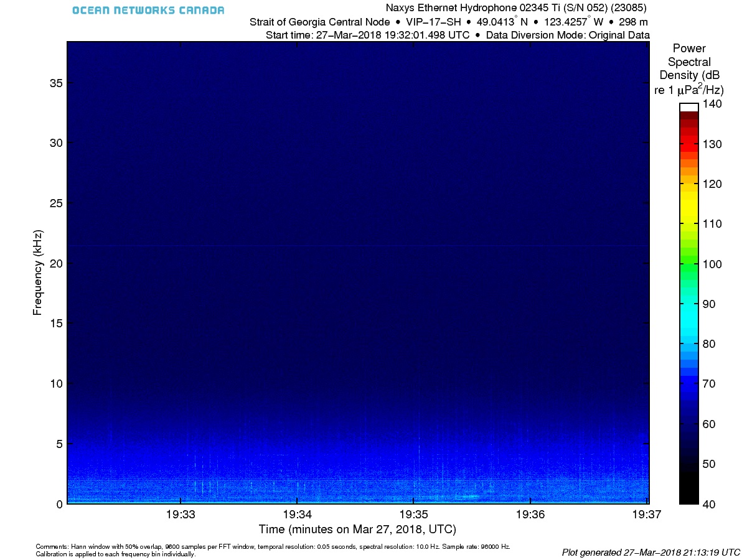The image size is (747, 560).
Task: Click the 'Power Spectral Density' colorbar title
Action: [x=688, y=69]
